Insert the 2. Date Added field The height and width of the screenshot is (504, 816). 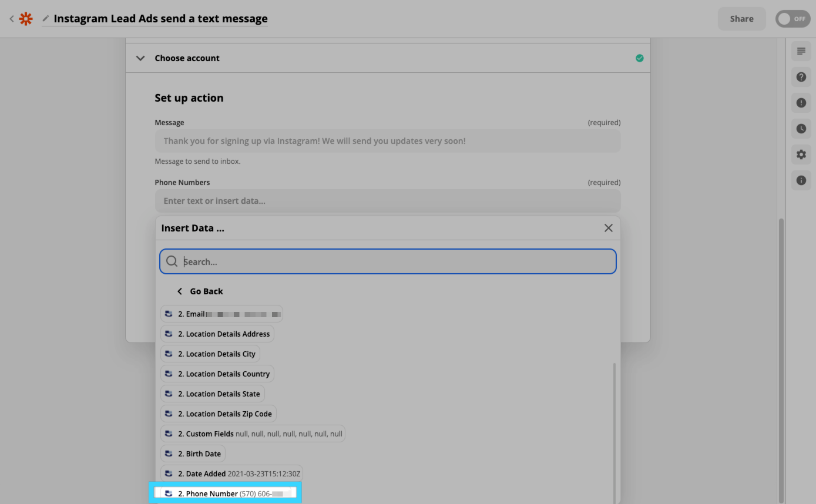tap(231, 473)
